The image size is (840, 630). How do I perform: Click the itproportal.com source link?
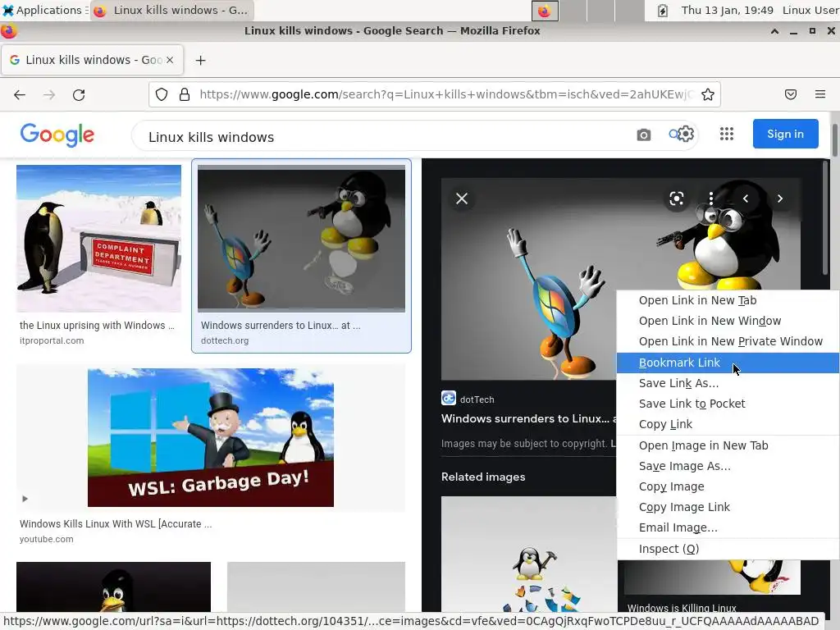tap(52, 340)
